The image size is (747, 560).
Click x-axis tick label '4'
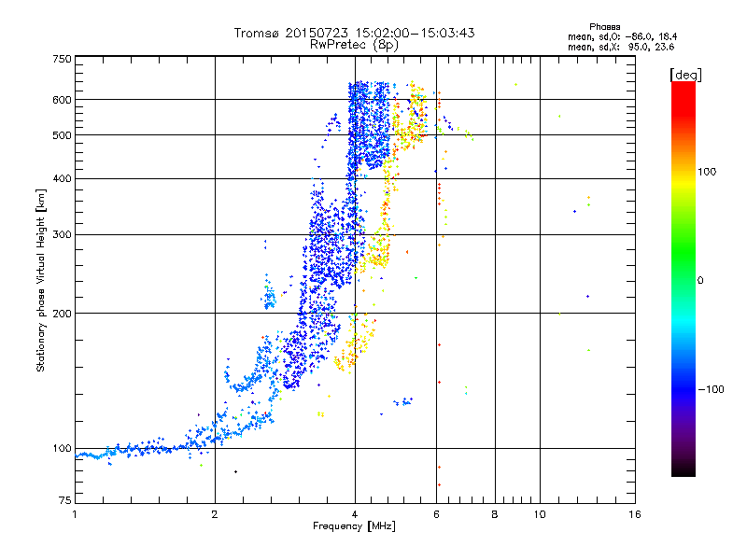[x=355, y=514]
